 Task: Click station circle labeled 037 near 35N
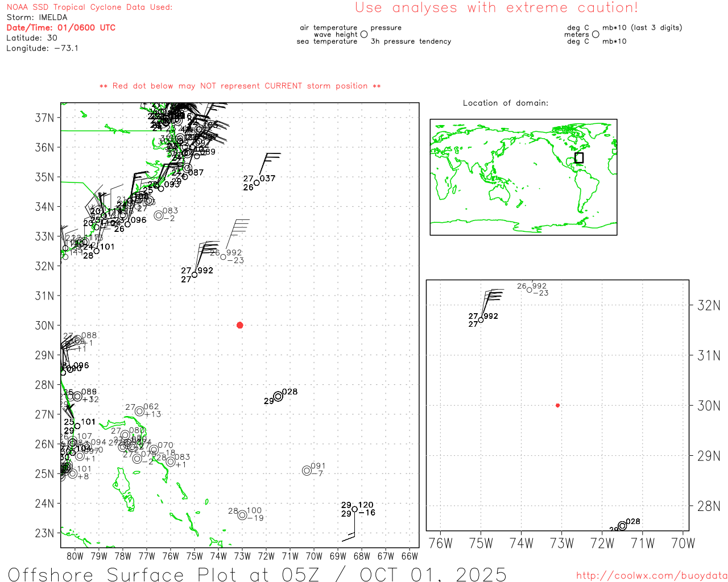click(257, 182)
